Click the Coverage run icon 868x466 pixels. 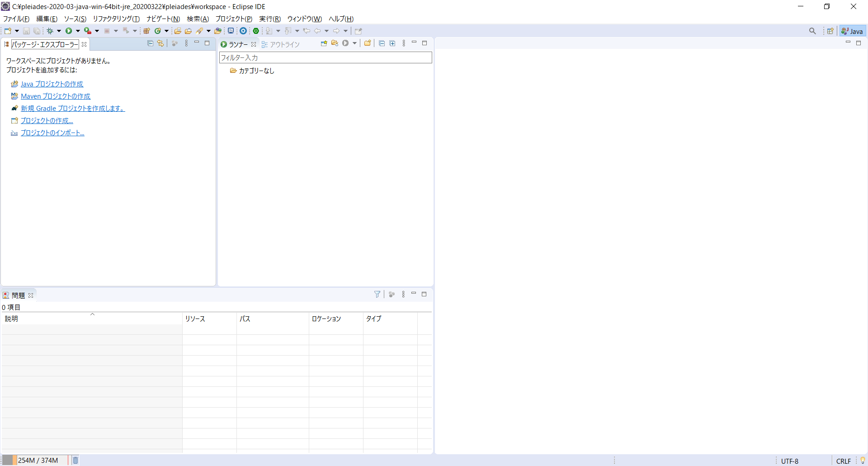coord(88,31)
